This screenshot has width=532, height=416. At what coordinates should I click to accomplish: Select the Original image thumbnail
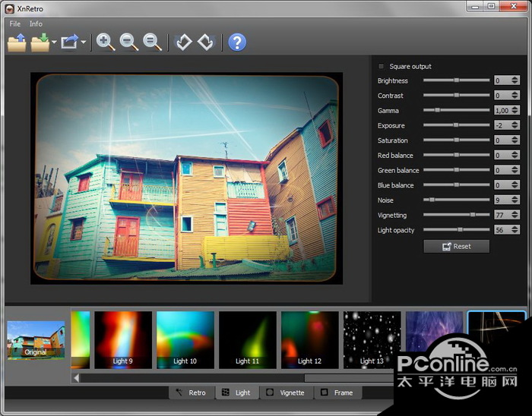pos(36,339)
